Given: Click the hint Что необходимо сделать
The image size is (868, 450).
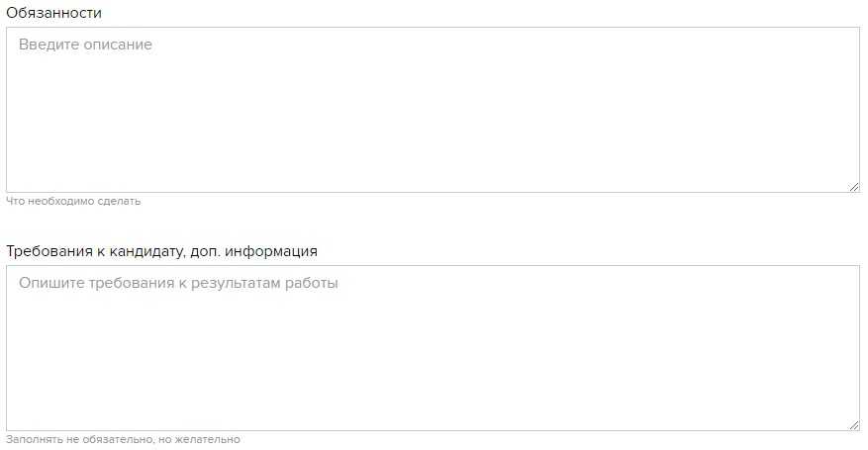Looking at the screenshot, I should coord(73,201).
